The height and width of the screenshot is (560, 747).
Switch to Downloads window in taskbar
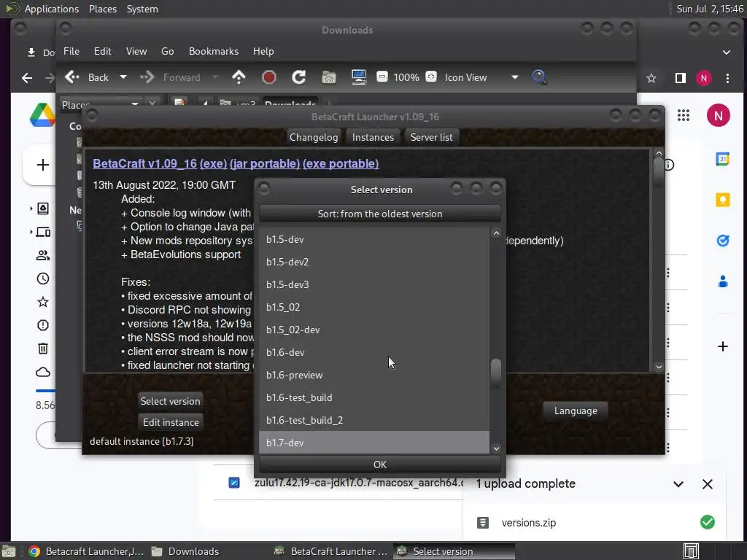pyautogui.click(x=186, y=551)
